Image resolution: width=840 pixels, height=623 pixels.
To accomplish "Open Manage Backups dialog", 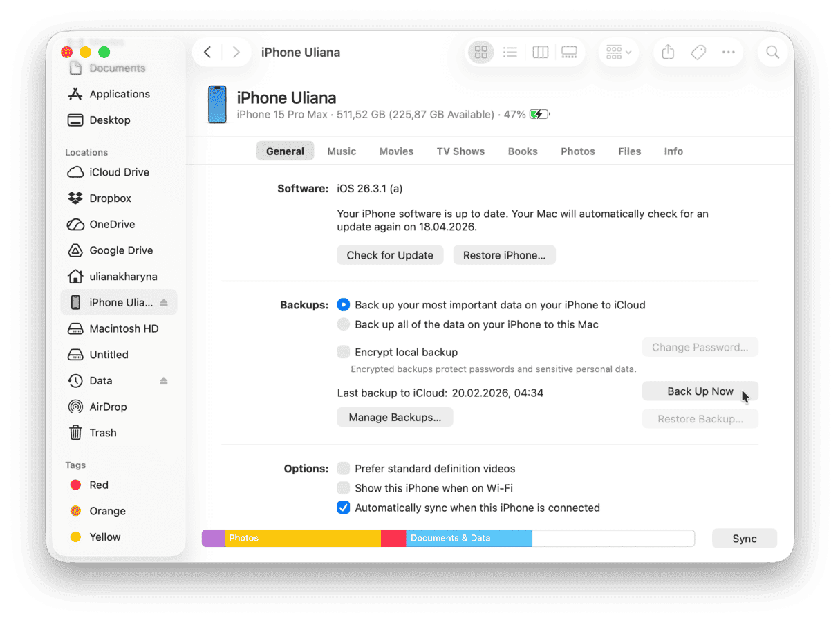I will point(395,418).
